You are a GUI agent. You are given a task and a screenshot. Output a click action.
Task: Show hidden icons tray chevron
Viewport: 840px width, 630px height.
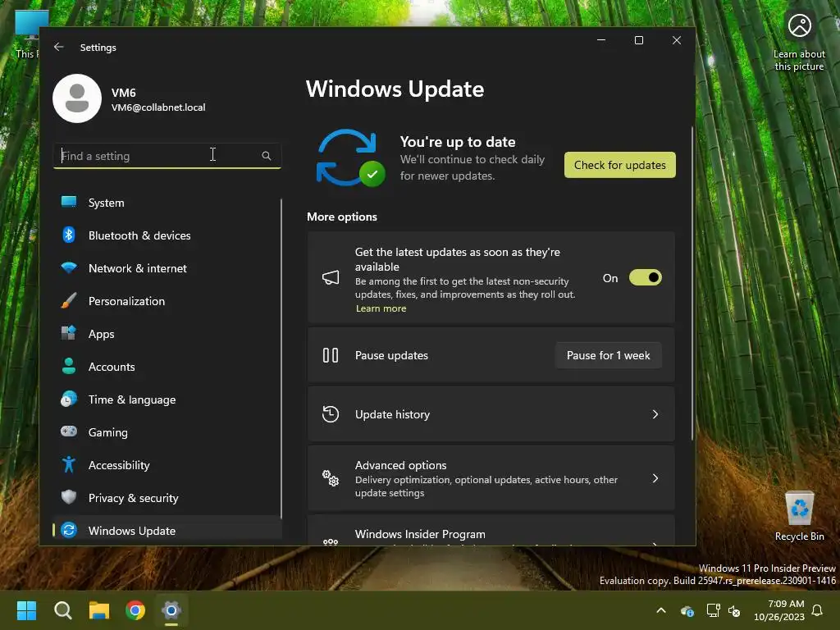661,610
